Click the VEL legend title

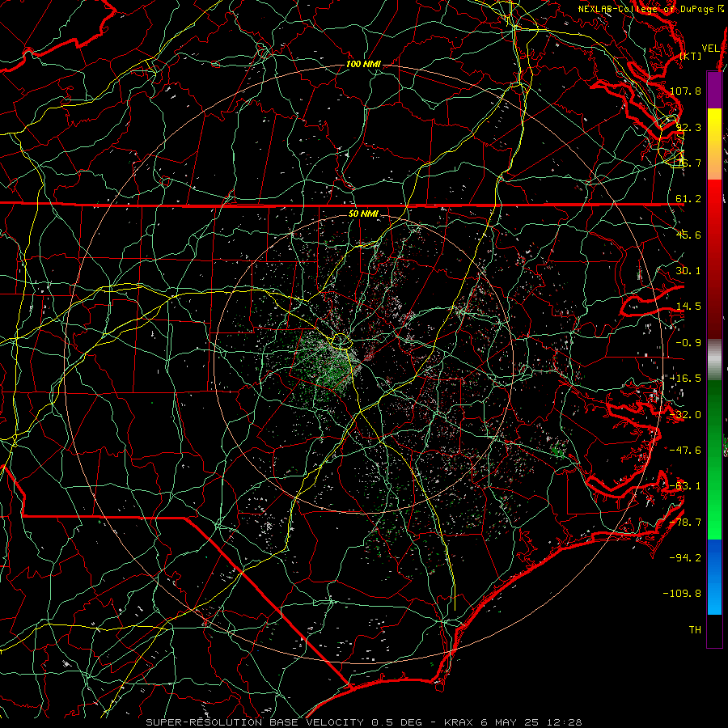710,49
